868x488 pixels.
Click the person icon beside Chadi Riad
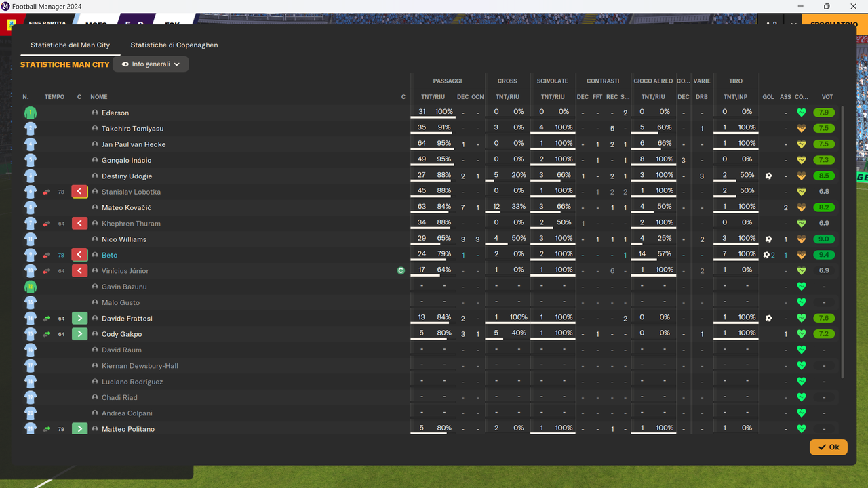tap(95, 397)
